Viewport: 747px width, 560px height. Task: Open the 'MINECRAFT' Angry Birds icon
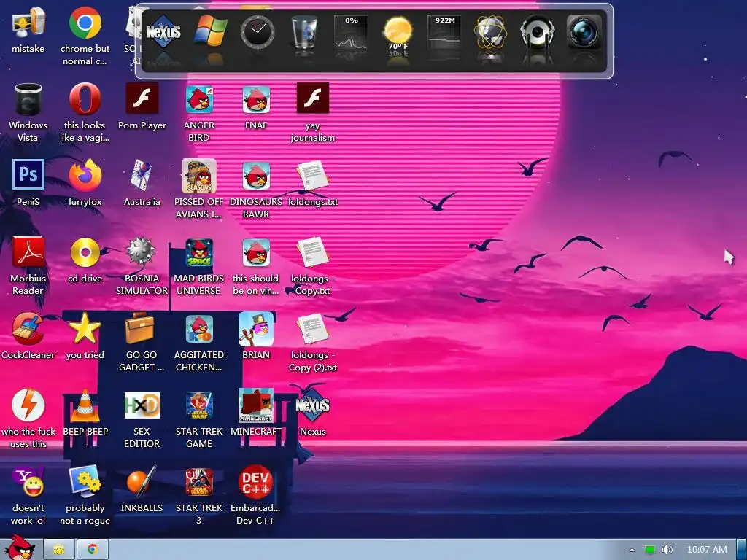(x=256, y=405)
